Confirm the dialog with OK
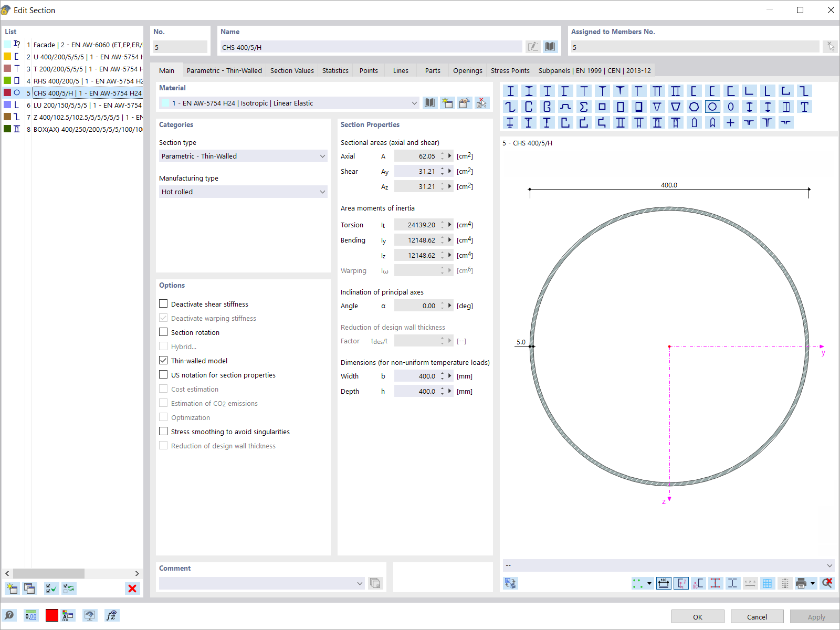The height and width of the screenshot is (630, 840). point(698,616)
